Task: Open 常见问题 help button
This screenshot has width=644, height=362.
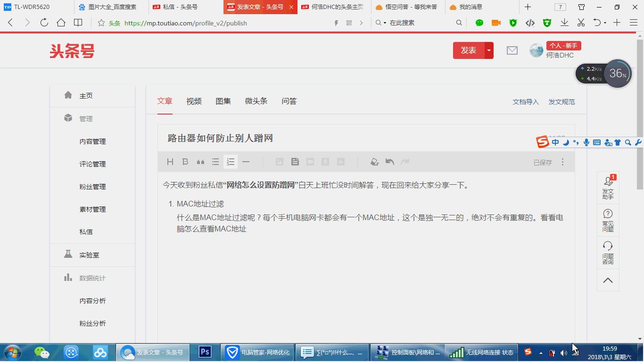Action: (608, 220)
